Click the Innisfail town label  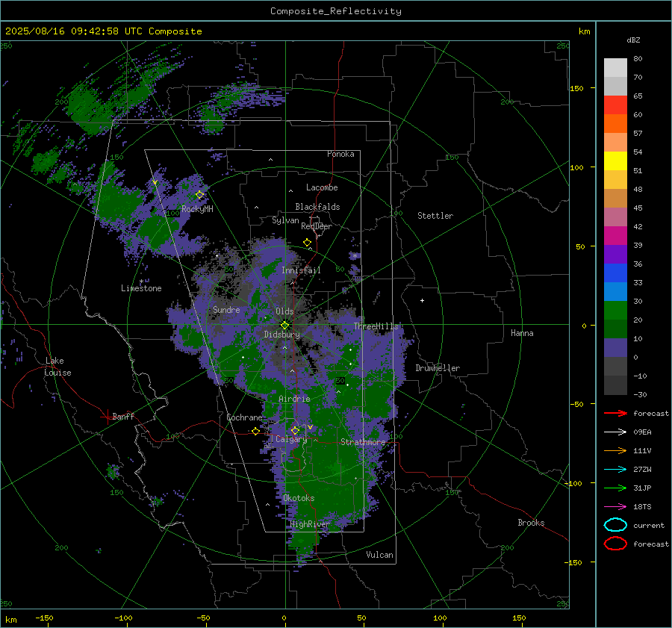coord(301,270)
